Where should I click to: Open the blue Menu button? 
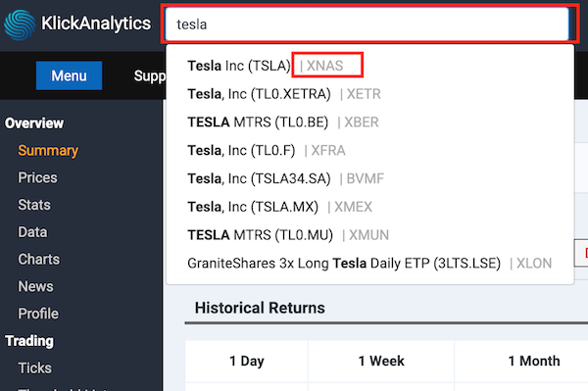[69, 75]
